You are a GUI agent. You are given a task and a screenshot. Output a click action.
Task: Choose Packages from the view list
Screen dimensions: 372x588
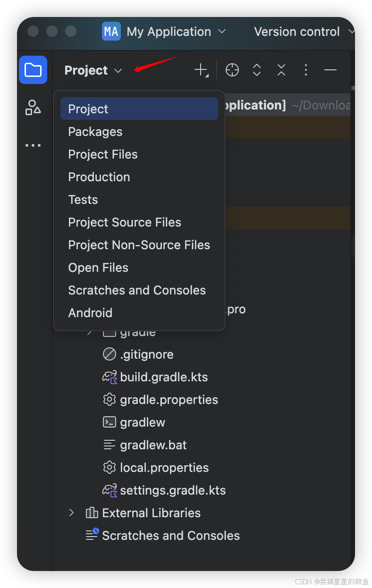point(95,132)
